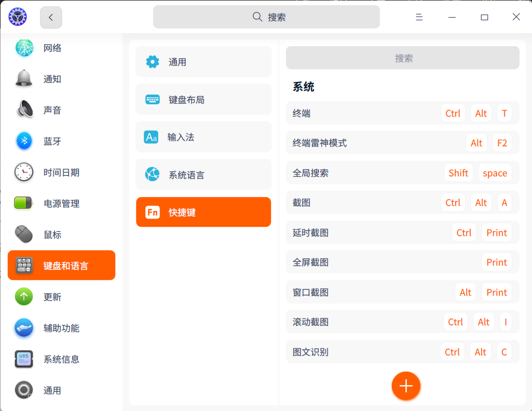
Task: Click the 系统语言 globe icon
Action: pos(153,174)
